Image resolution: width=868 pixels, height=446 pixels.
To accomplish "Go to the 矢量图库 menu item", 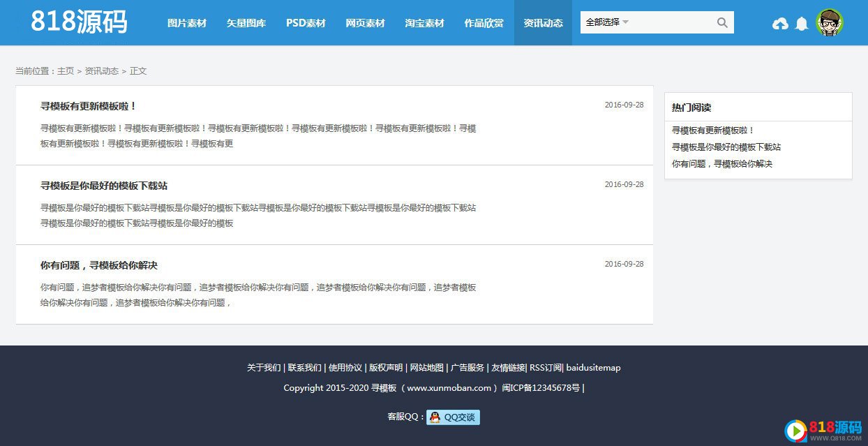I will point(246,23).
